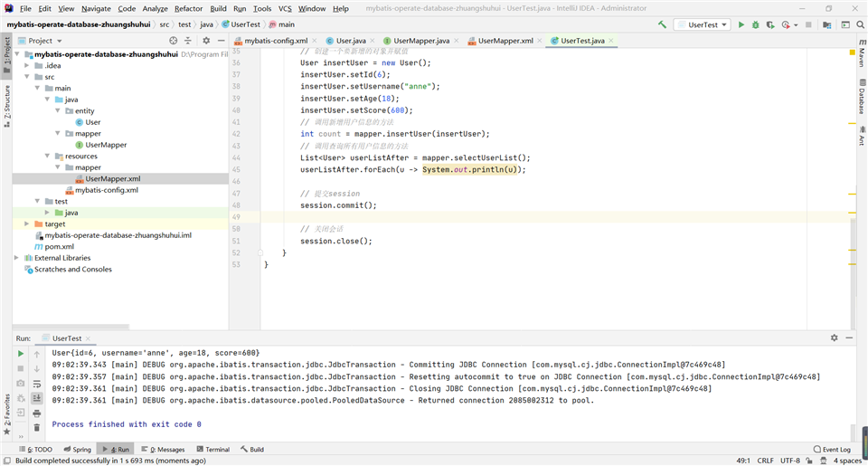The width and height of the screenshot is (868, 466).
Task: Open the Ant tool window
Action: tap(862, 137)
